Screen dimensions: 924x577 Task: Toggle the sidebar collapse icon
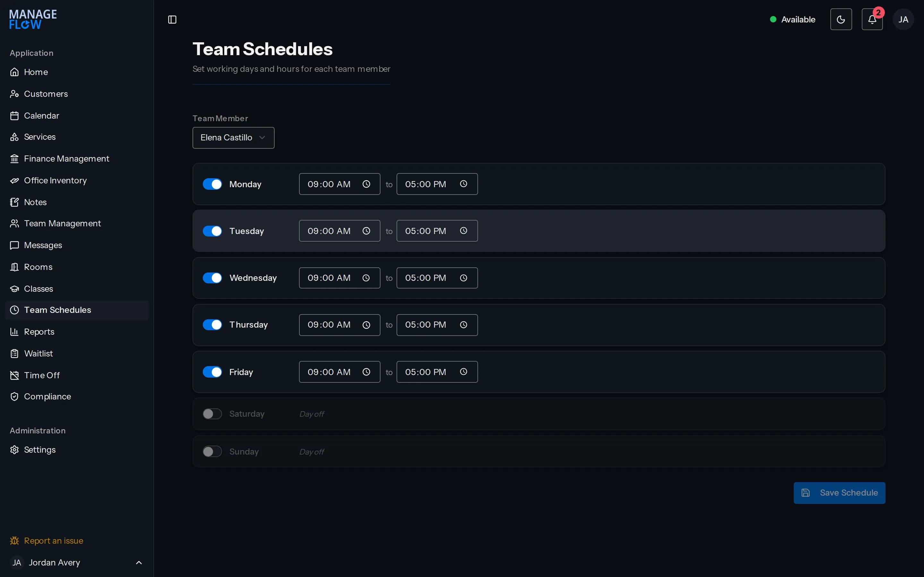[x=172, y=20]
